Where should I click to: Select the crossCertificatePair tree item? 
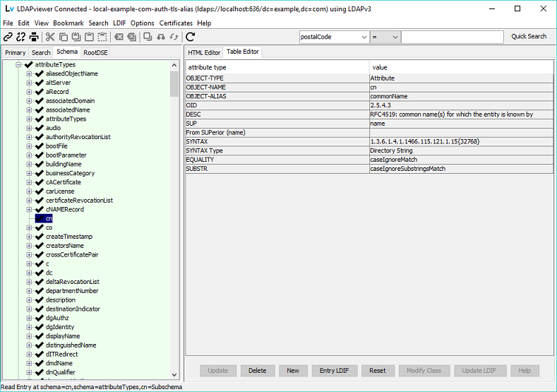pos(72,255)
